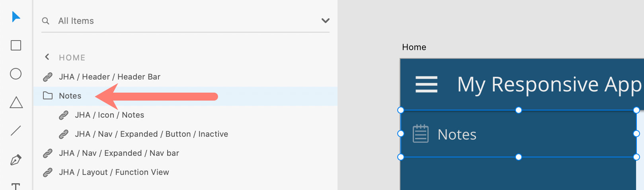Select the Line tool
Viewport: 644px width, 190px height.
tap(16, 131)
